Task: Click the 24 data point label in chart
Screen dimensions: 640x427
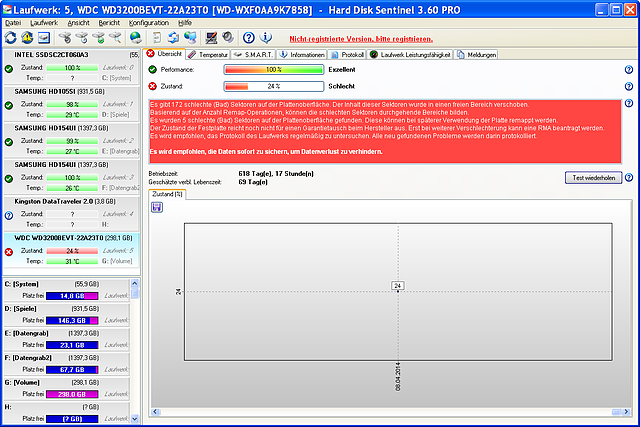Action: click(398, 286)
